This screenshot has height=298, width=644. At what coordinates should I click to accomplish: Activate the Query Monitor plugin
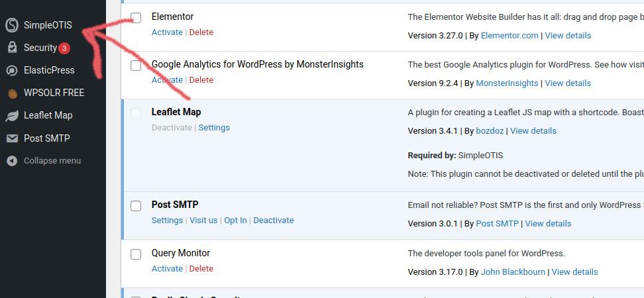167,269
